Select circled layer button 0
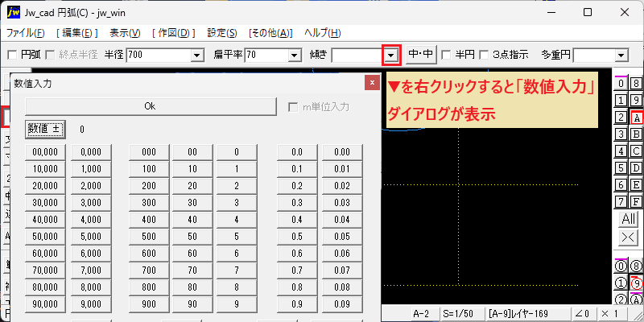The image size is (644, 322). coord(621,266)
